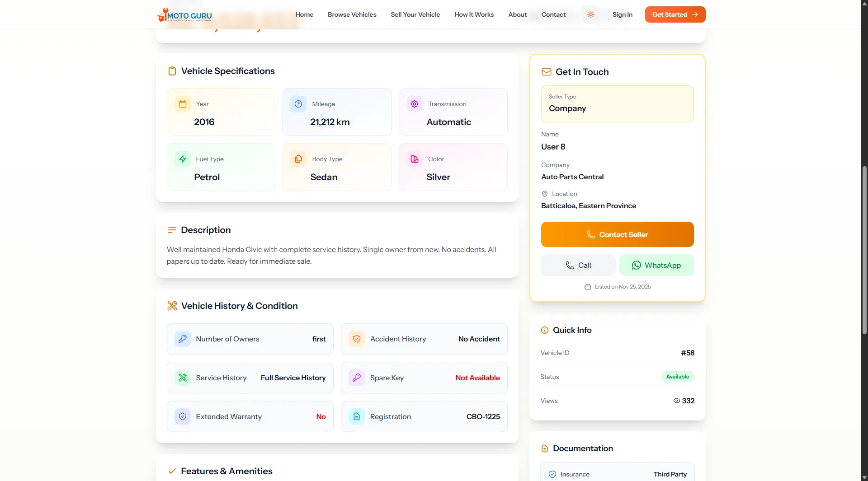Click the Sign In link
The width and height of the screenshot is (868, 481).
pos(622,14)
